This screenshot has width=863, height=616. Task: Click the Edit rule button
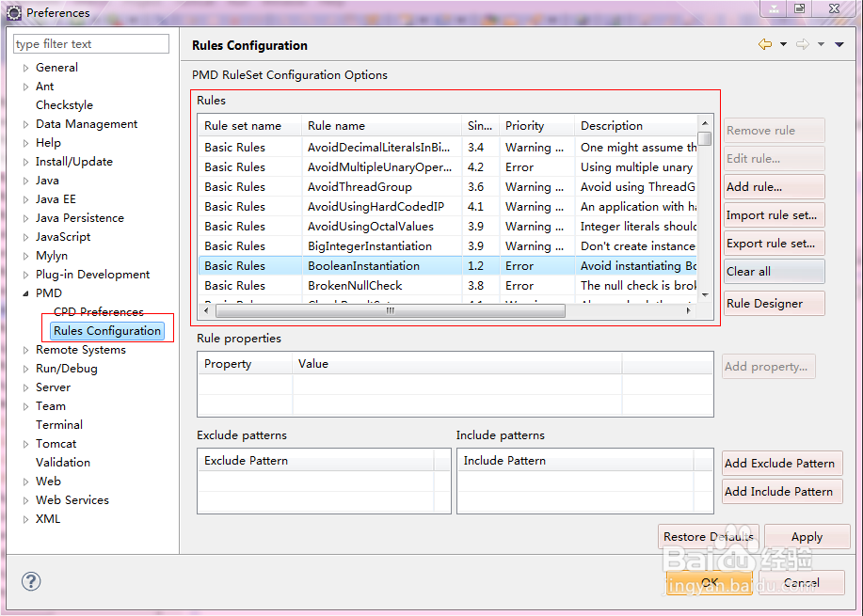click(x=774, y=158)
